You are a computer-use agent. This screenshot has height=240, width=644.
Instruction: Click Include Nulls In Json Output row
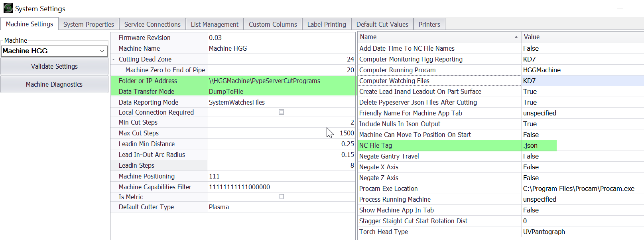pyautogui.click(x=500, y=124)
